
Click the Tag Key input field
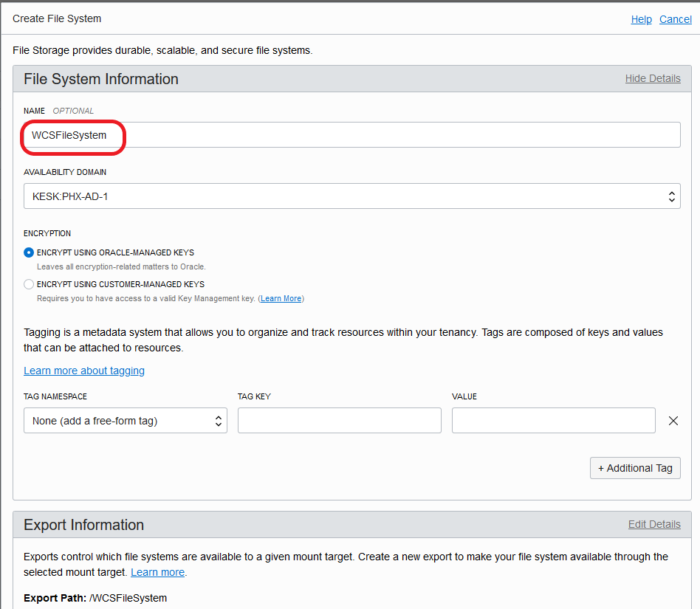[339, 420]
